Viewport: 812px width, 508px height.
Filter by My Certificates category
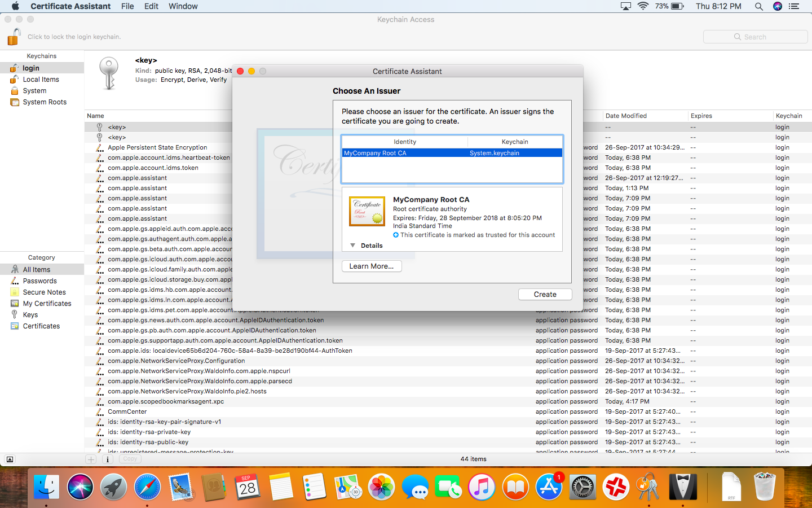(x=42, y=304)
